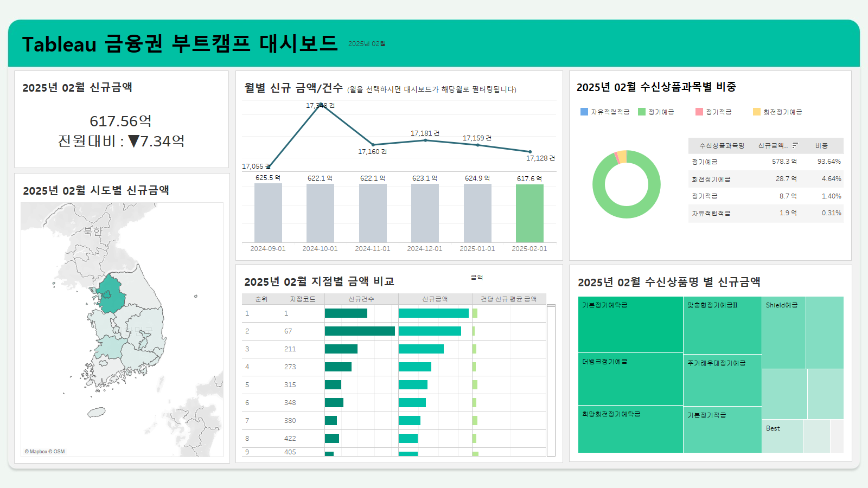Click the 17,055 건 point on the line chart
The width and height of the screenshot is (868, 488).
coord(269,167)
